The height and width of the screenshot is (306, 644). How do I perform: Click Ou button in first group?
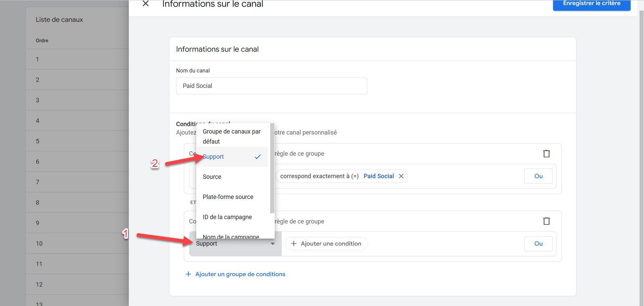click(538, 176)
